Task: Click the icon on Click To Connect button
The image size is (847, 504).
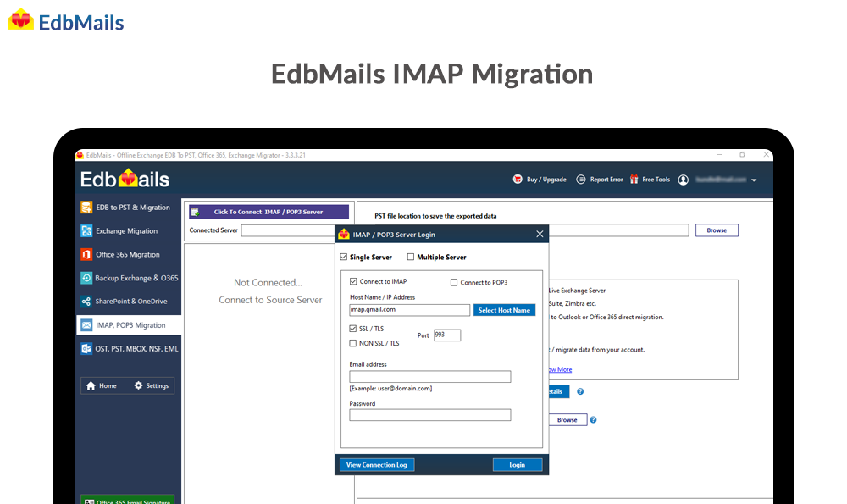Action: point(196,212)
